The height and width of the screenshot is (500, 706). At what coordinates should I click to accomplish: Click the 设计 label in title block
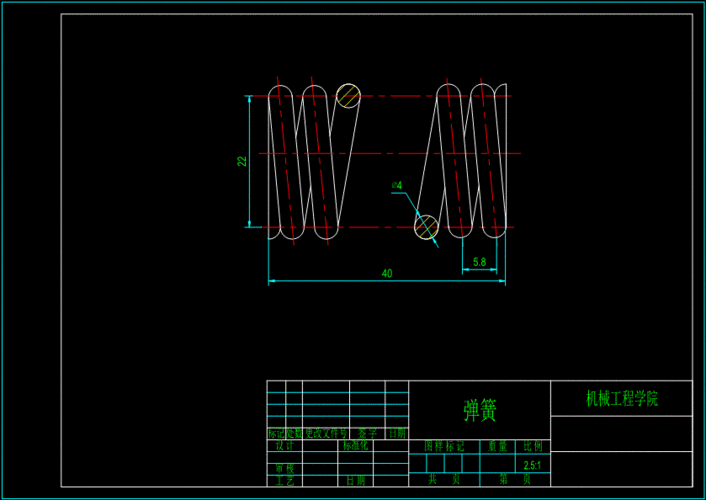(285, 446)
